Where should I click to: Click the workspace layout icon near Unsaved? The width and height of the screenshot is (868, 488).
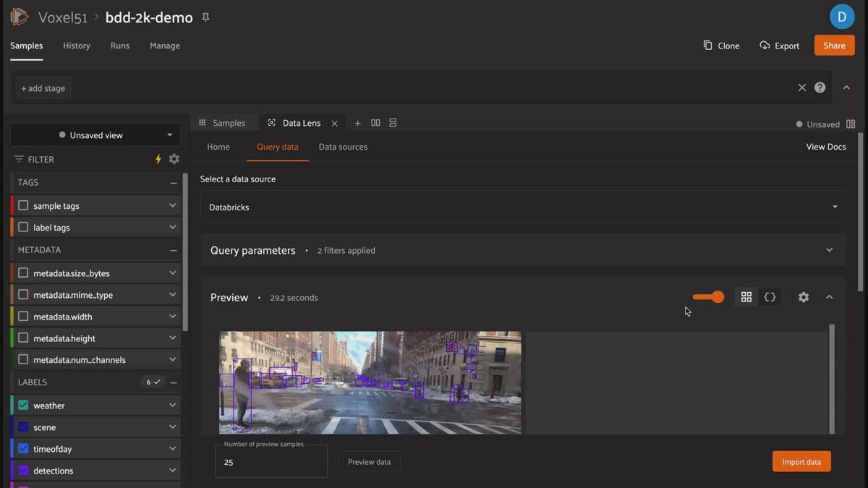851,124
